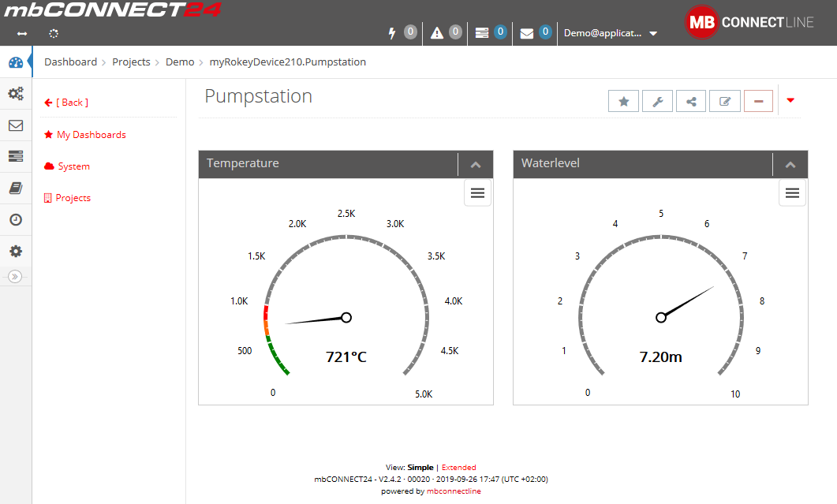Open the red caret dropdown by toolbar
The width and height of the screenshot is (837, 504).
tap(790, 100)
